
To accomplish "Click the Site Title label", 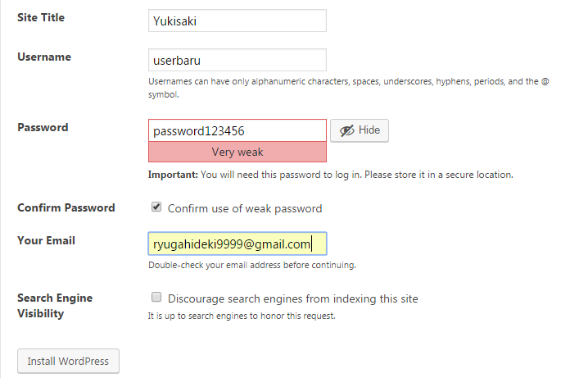I will pyautogui.click(x=41, y=18).
